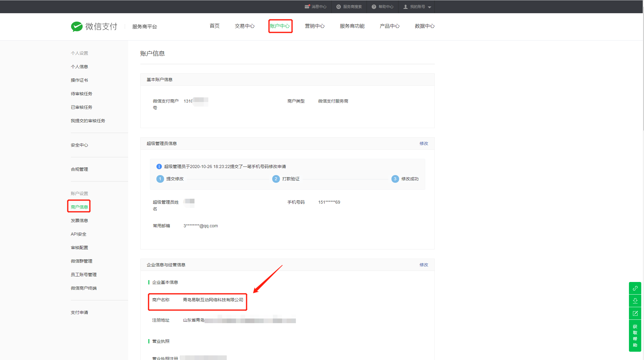
Task: Click 修改 for 企业信息与经营信息
Action: point(424,265)
